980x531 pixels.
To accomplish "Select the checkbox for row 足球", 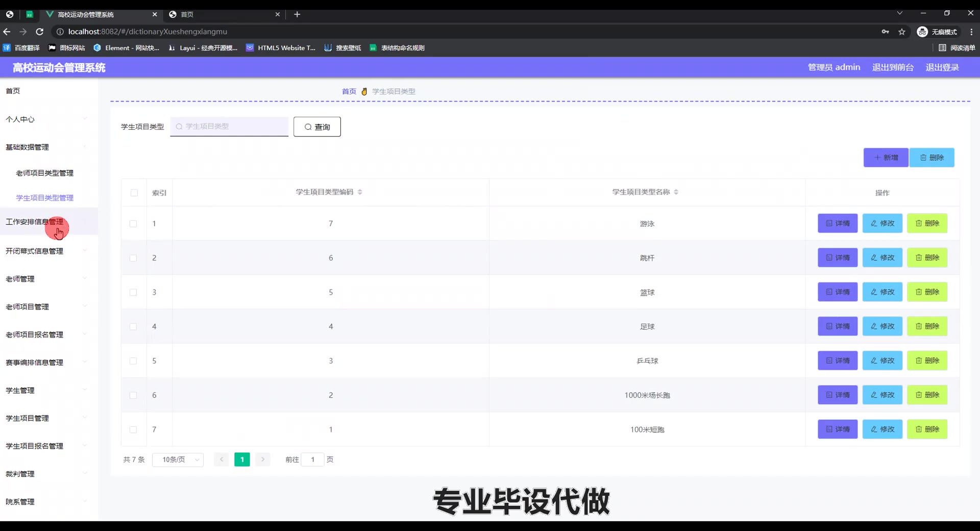I will [133, 326].
